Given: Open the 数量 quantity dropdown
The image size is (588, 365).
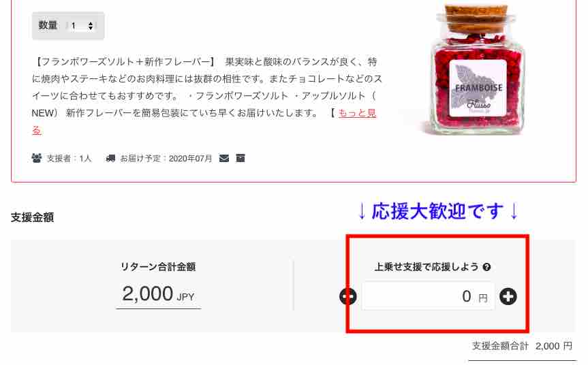Looking at the screenshot, I should 82,25.
